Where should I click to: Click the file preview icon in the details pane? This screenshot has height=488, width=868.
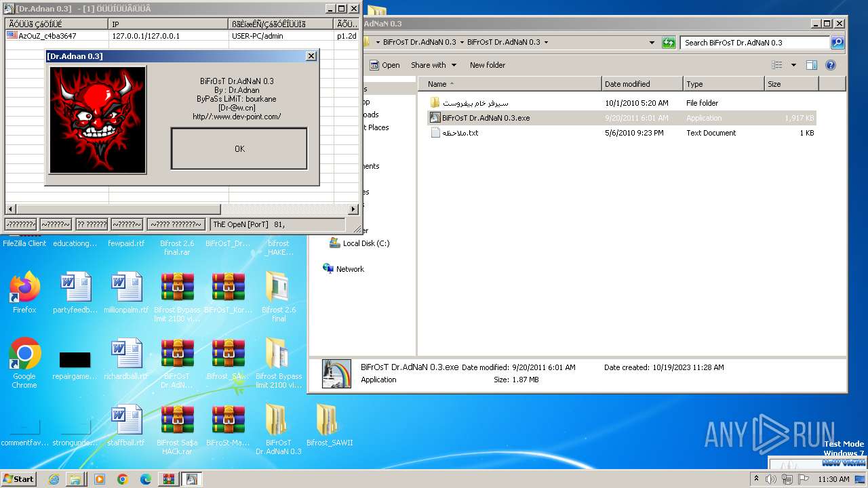pos(336,373)
